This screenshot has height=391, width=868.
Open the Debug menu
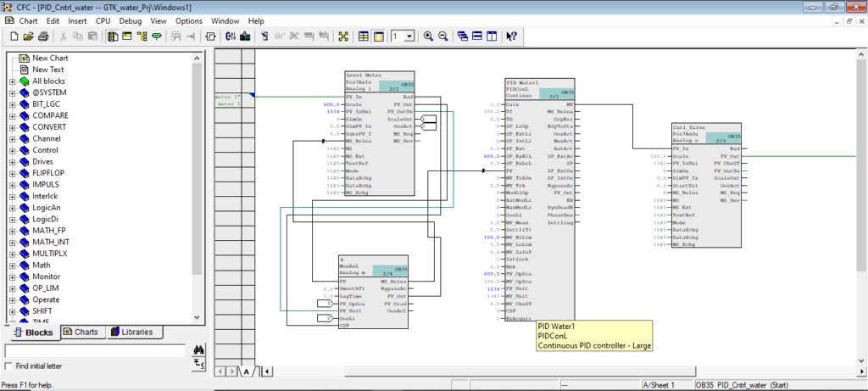[x=131, y=20]
